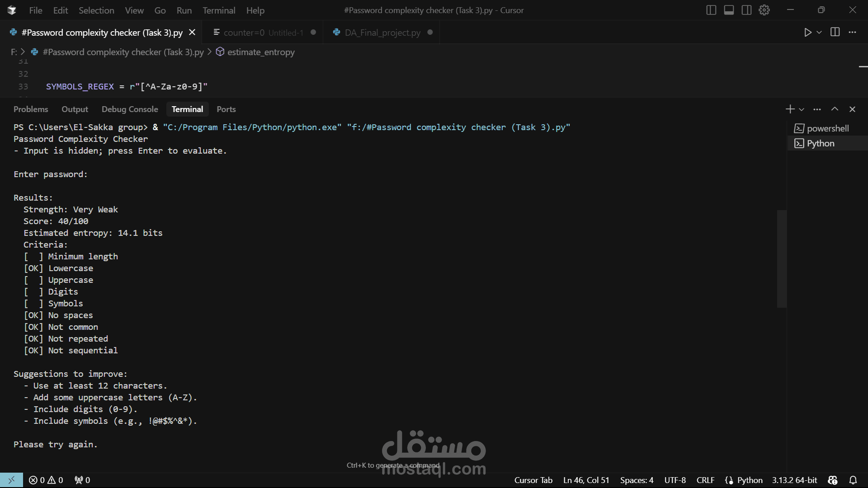Switch to DA_Final_project.py tab

point(382,33)
